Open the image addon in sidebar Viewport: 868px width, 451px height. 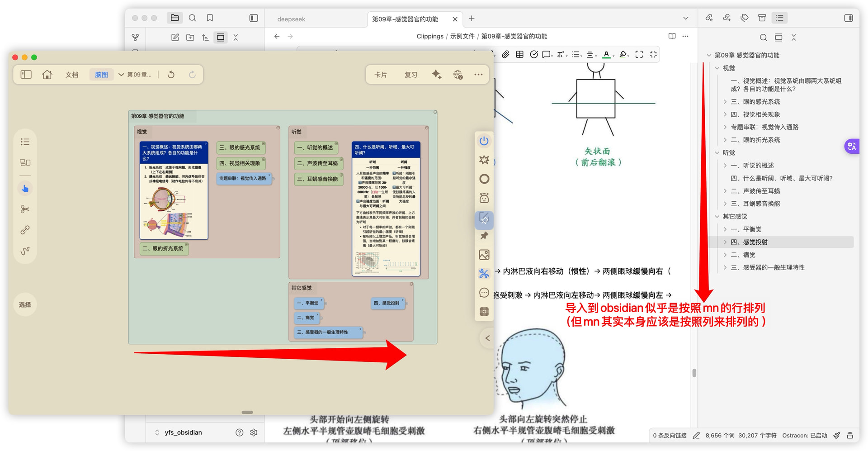[x=484, y=255]
